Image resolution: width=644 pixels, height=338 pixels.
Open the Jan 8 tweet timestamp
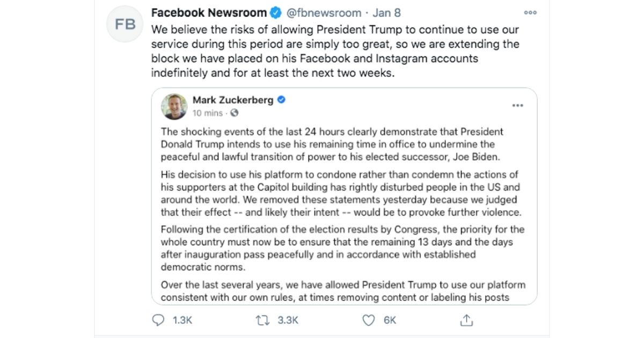tap(386, 12)
